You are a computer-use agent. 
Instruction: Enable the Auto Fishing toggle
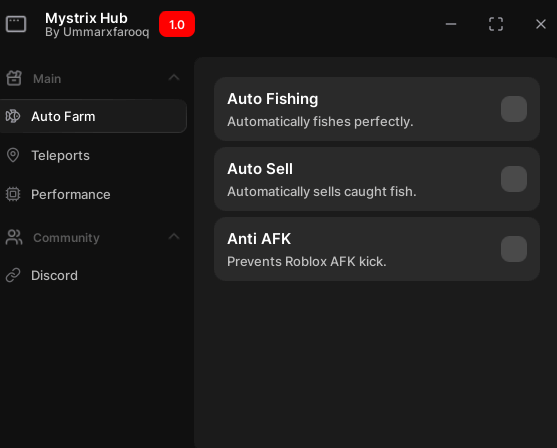coord(514,109)
